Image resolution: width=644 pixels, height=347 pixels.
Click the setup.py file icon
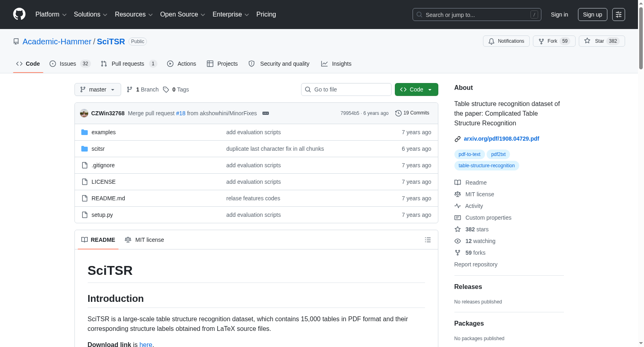click(85, 215)
